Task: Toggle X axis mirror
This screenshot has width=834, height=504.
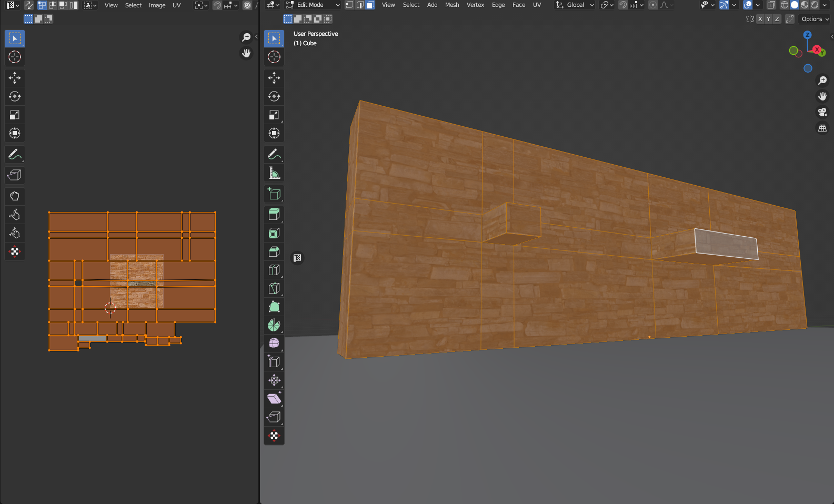Action: point(760,19)
